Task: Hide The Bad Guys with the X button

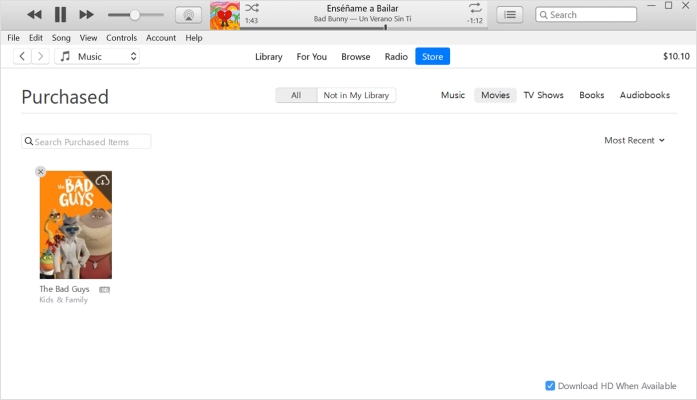Action: click(40, 172)
